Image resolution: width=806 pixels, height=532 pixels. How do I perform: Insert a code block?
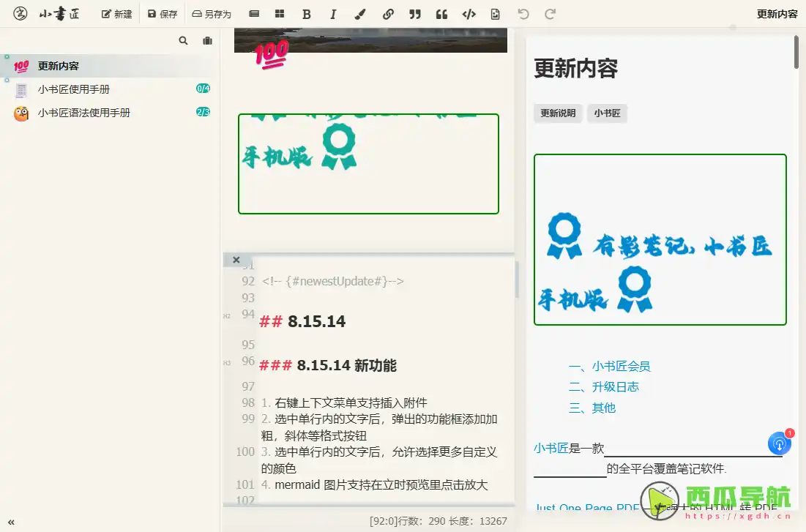tap(469, 14)
